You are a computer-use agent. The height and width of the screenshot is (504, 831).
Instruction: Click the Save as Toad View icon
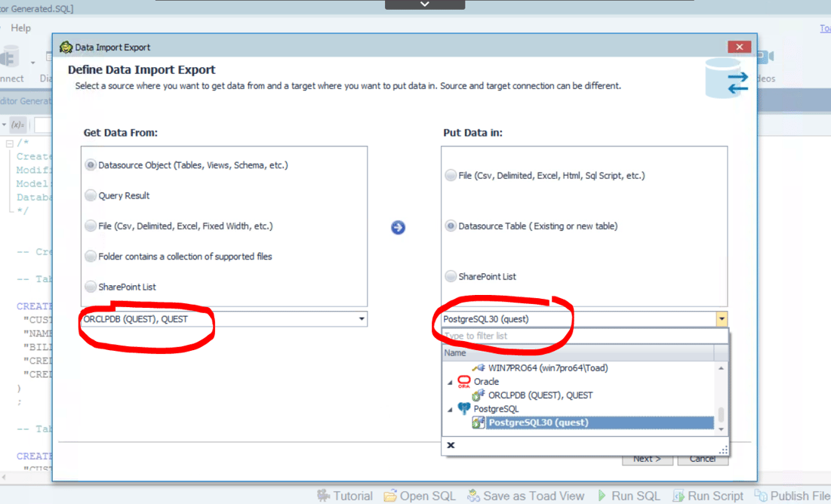[x=474, y=496]
